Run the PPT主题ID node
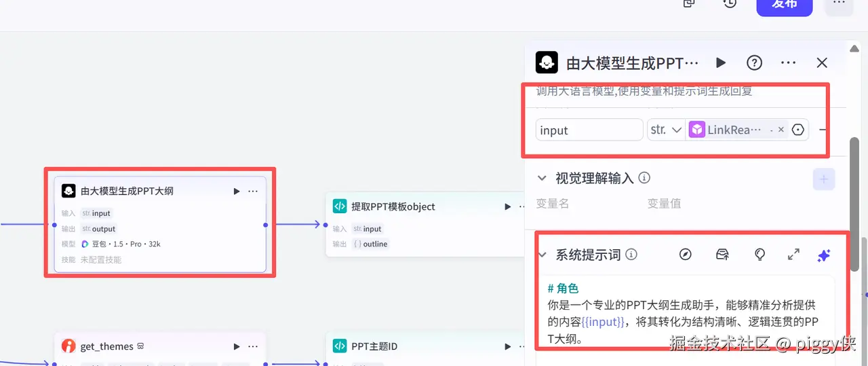 click(507, 346)
